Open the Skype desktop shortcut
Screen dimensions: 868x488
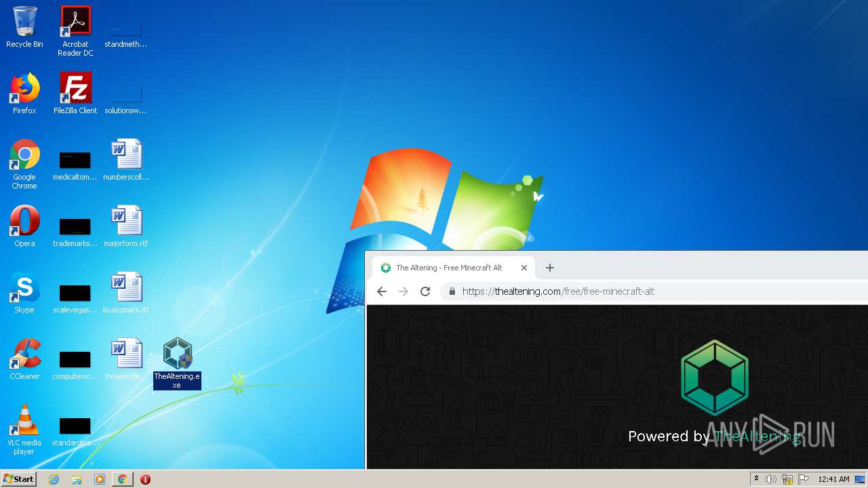pos(24,293)
